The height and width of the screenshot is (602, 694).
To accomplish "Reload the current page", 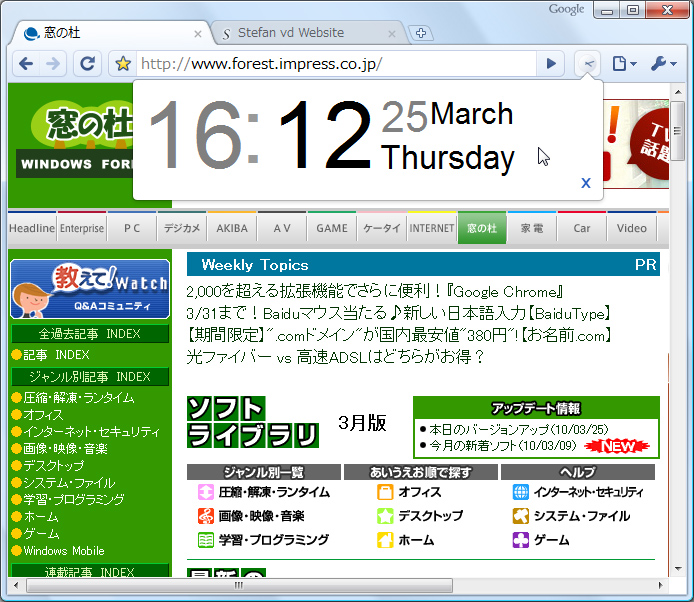I will coord(87,64).
